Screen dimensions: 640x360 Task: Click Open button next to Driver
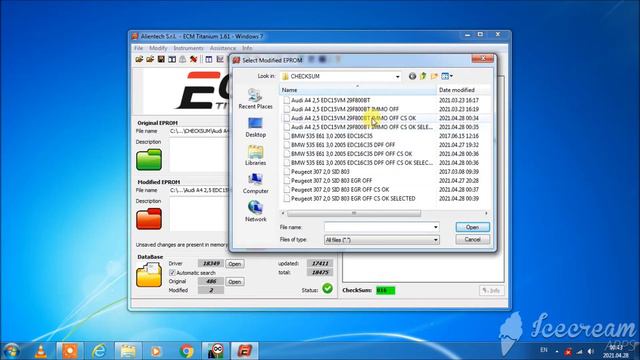234,264
